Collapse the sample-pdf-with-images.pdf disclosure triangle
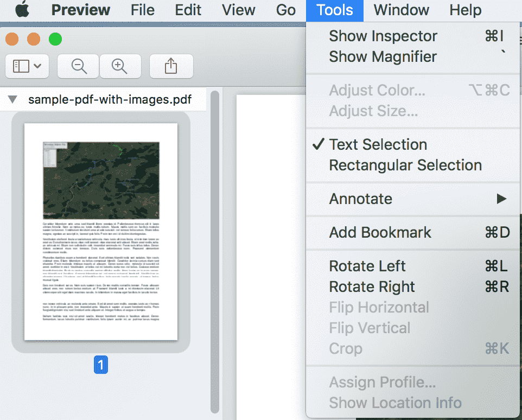Viewport: 522px width, 420px height. 12,99
